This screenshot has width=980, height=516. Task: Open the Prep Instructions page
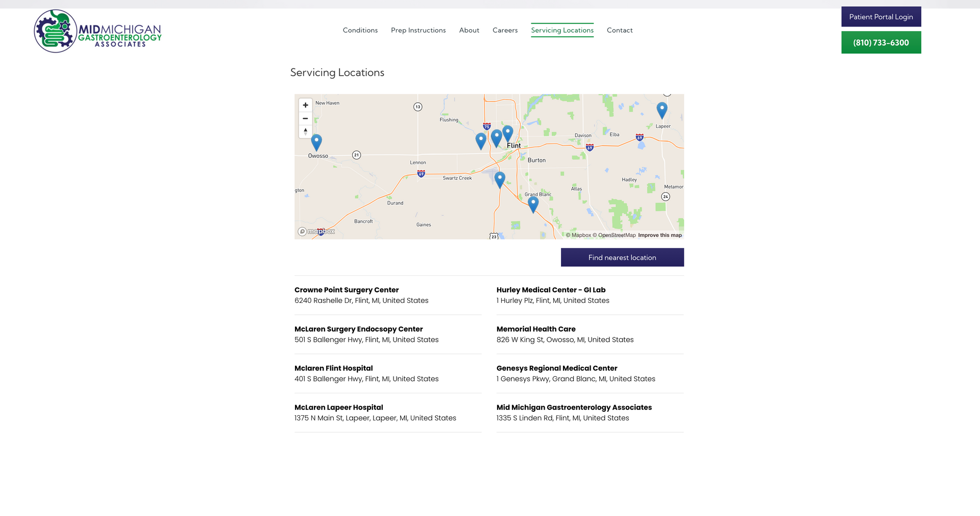pos(419,30)
